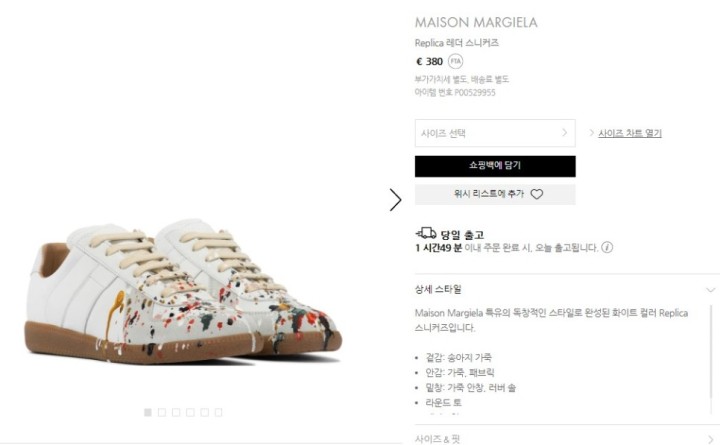Click the details description scrollbar
Screen dimensions: 720x445
pyautogui.click(x=711, y=358)
